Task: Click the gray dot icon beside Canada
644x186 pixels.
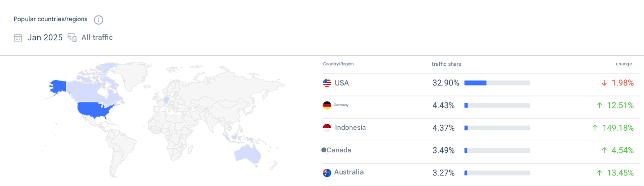Action: (324, 150)
